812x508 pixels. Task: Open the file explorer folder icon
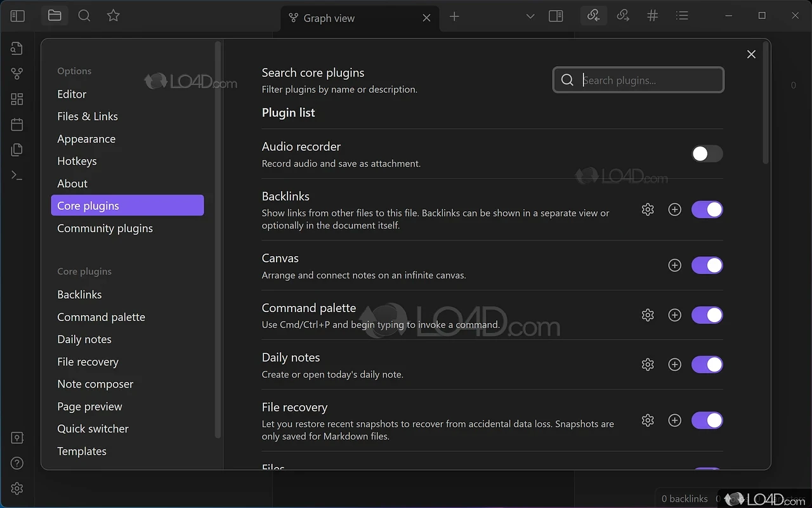point(55,16)
